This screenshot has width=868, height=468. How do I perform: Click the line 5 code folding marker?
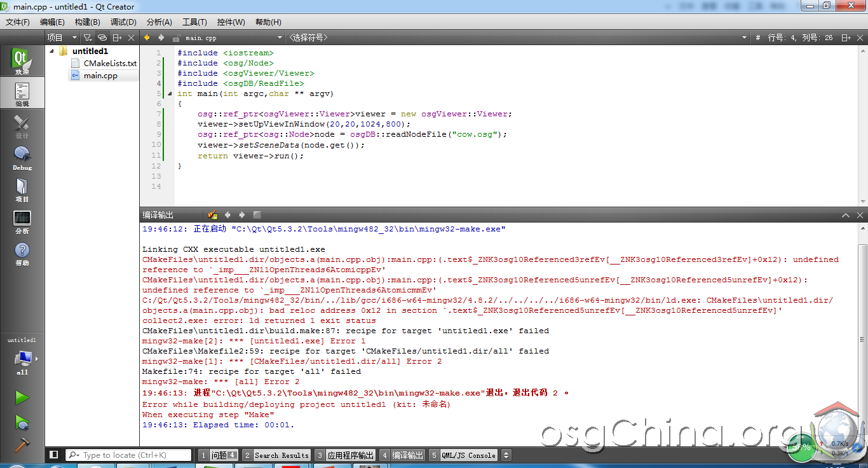(x=170, y=93)
